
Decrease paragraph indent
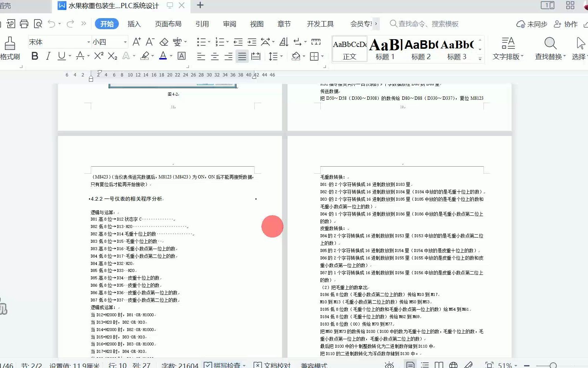[238, 42]
